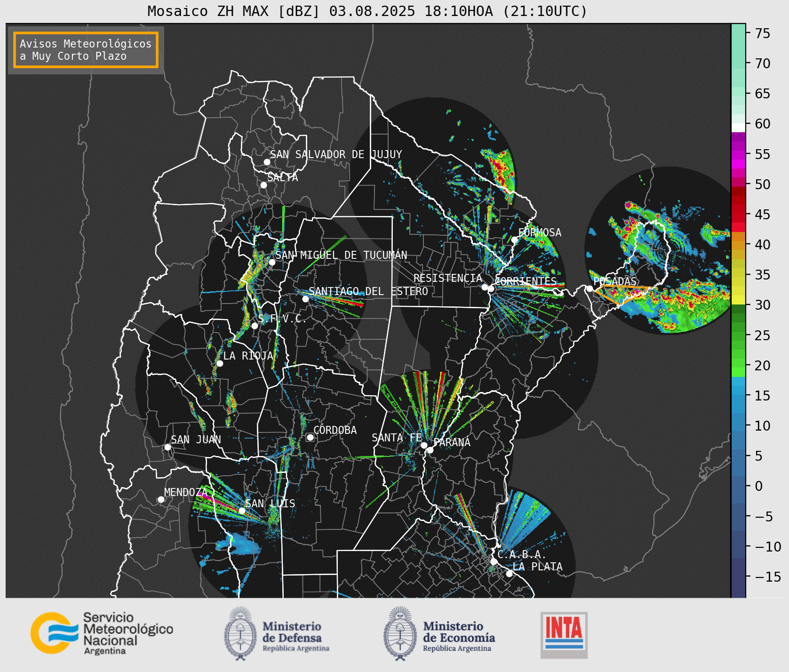This screenshot has width=789, height=672.
Task: Click the La Rioja city marker
Action: pos(220,363)
